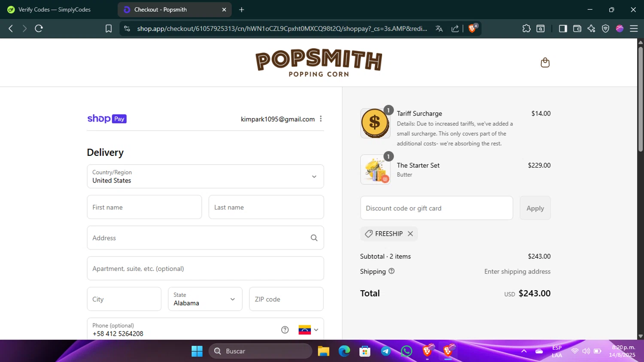
Task: Open the browser extensions puzzle icon
Action: point(526,28)
